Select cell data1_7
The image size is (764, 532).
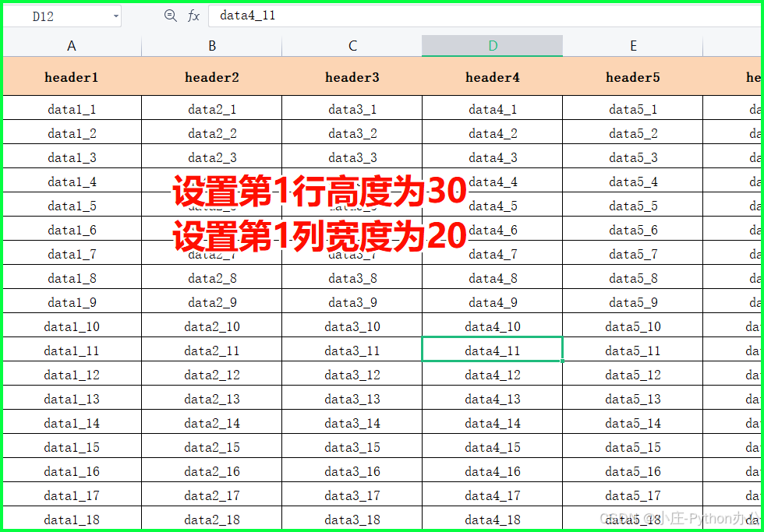[x=72, y=252]
